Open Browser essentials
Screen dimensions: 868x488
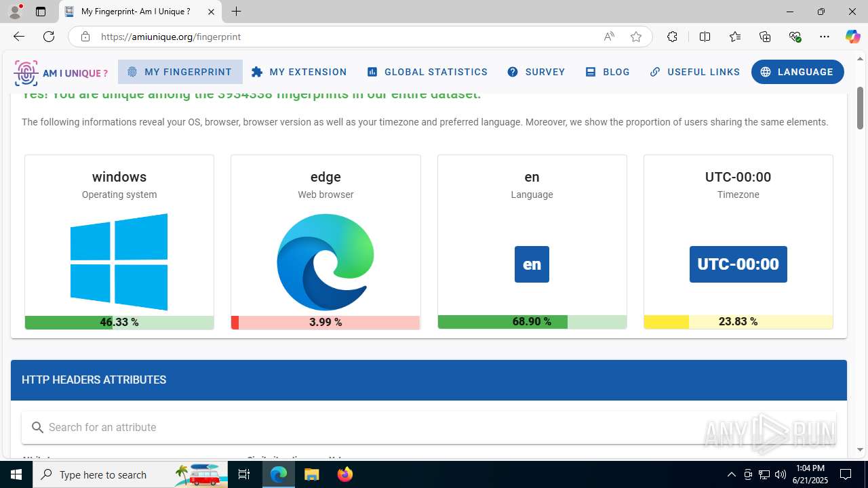(x=795, y=37)
